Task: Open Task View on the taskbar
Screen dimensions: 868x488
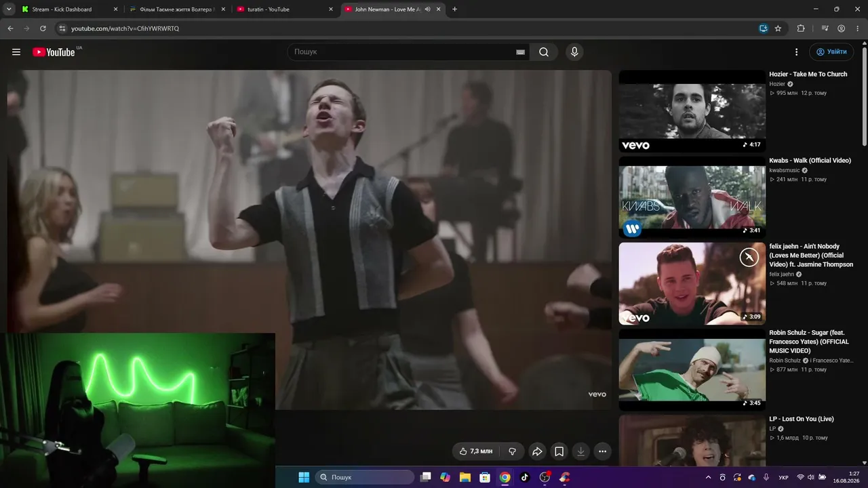Action: pyautogui.click(x=426, y=477)
